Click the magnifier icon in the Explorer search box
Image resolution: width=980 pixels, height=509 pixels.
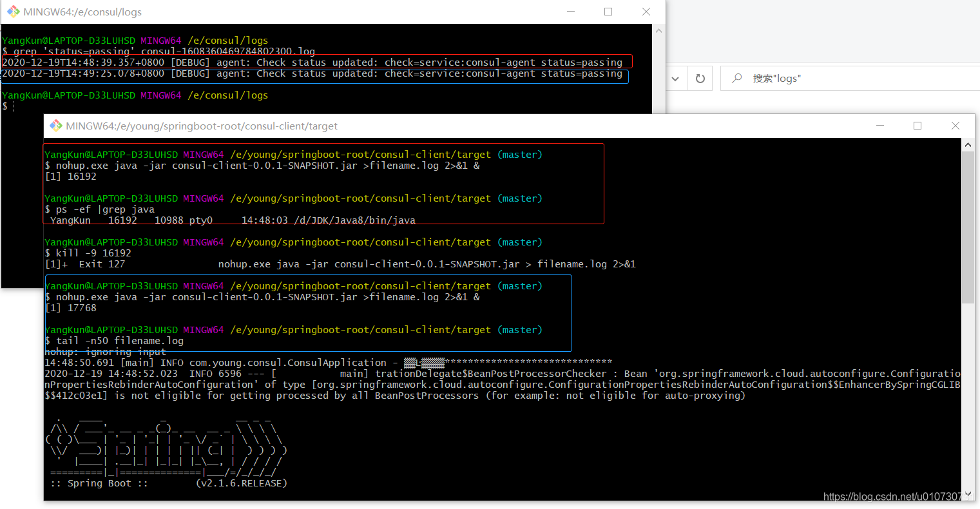coord(737,79)
